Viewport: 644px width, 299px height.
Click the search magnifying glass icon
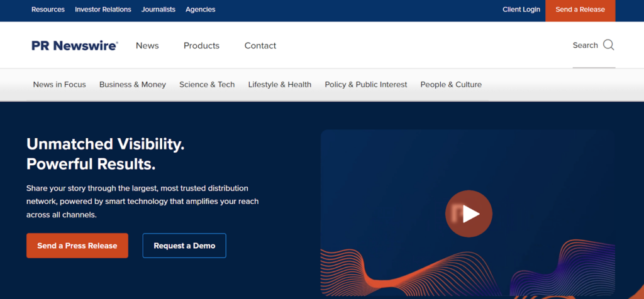pos(608,45)
